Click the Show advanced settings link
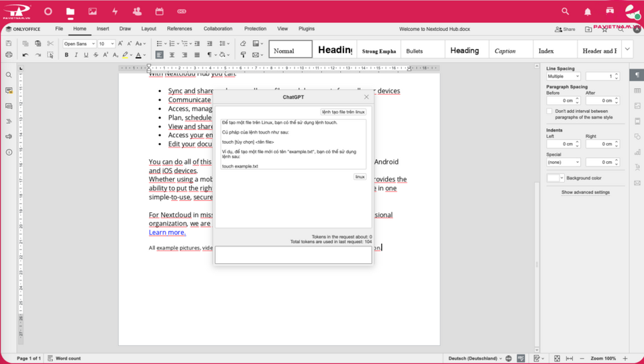The height and width of the screenshot is (364, 644). [x=585, y=192]
